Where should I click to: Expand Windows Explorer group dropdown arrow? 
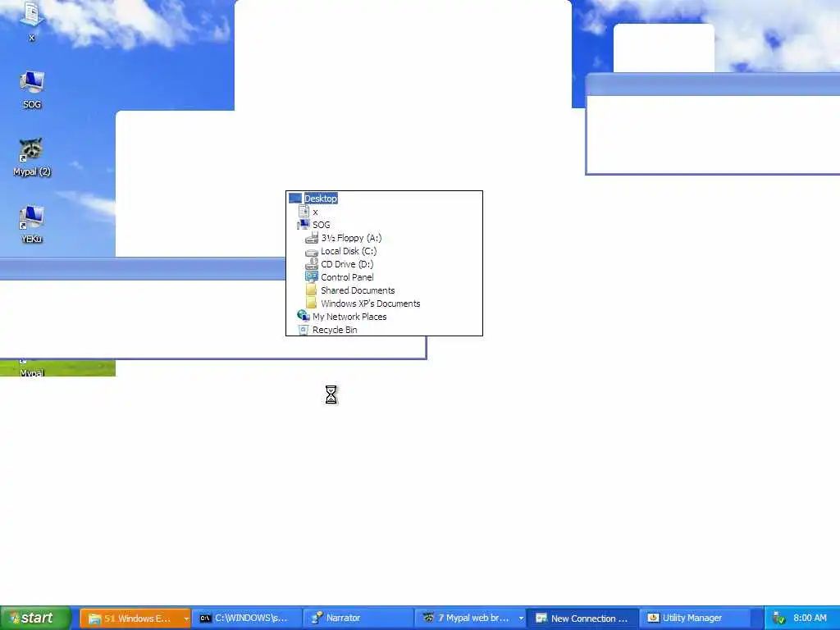click(x=186, y=619)
